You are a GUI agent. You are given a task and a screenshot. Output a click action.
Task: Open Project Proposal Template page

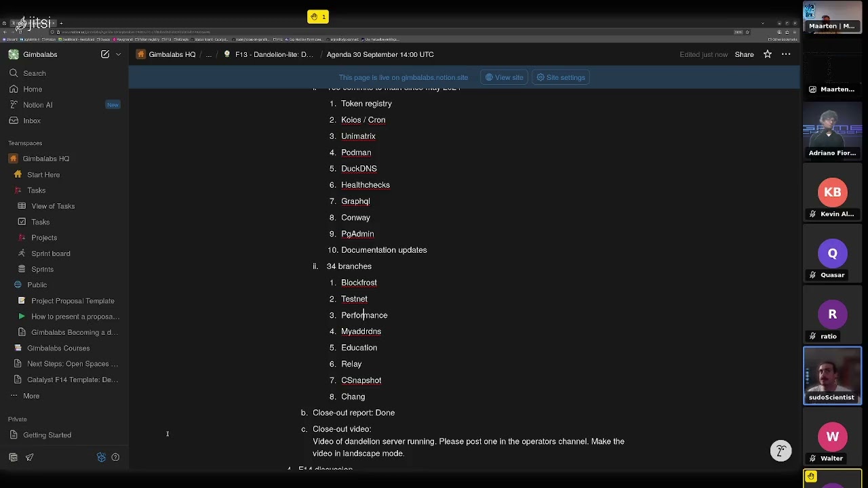point(73,301)
